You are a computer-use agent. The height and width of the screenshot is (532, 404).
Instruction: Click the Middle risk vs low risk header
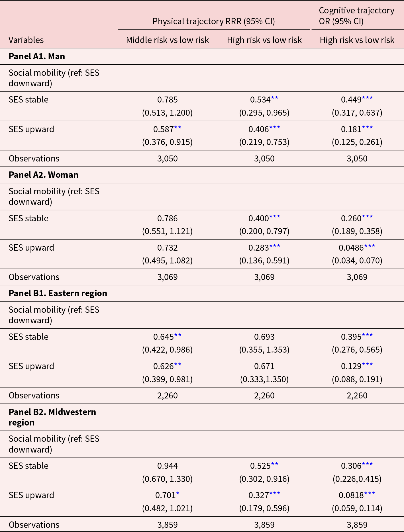168,40
